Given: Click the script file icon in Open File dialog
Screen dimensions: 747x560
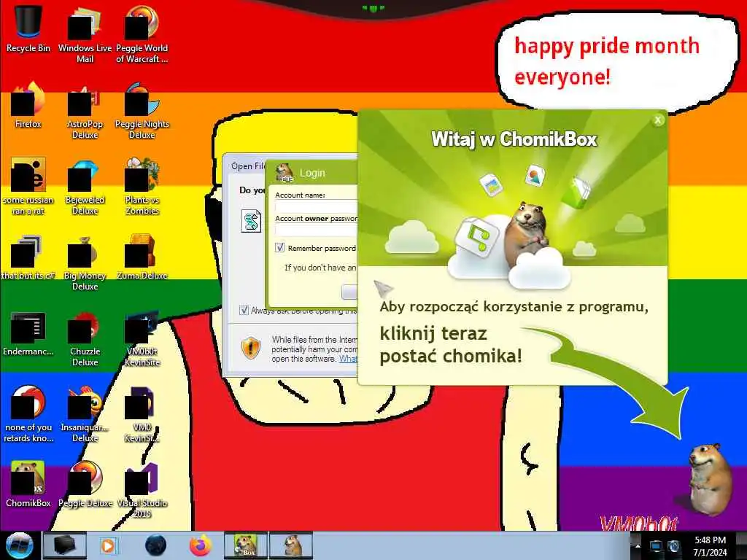Looking at the screenshot, I should pyautogui.click(x=251, y=221).
